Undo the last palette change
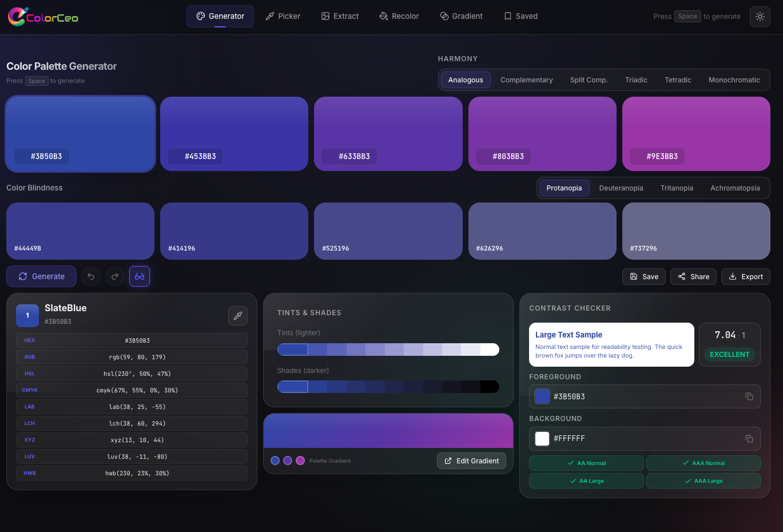This screenshot has height=532, width=783. [x=90, y=276]
